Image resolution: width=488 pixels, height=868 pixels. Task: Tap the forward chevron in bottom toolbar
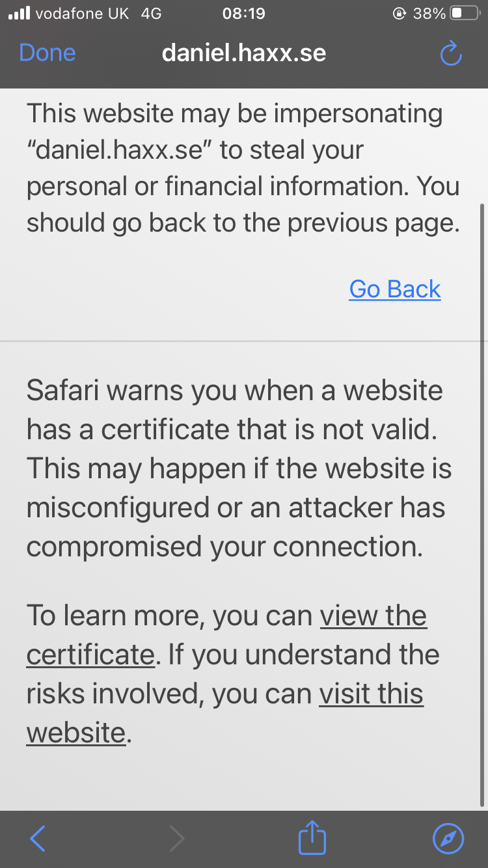176,839
